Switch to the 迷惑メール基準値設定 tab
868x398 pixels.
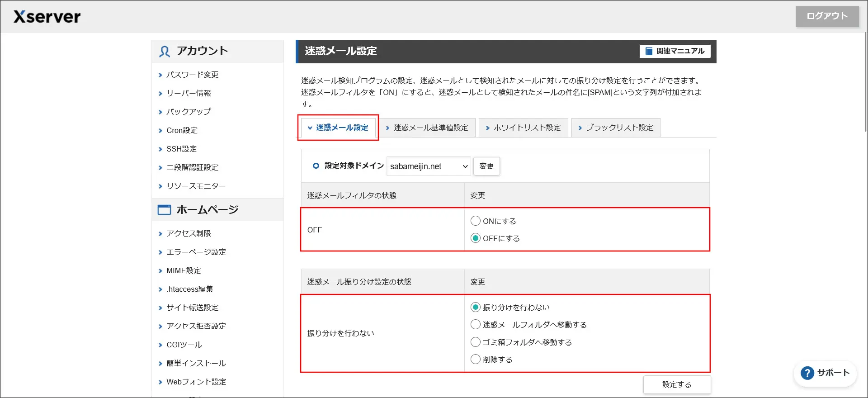tap(427, 128)
